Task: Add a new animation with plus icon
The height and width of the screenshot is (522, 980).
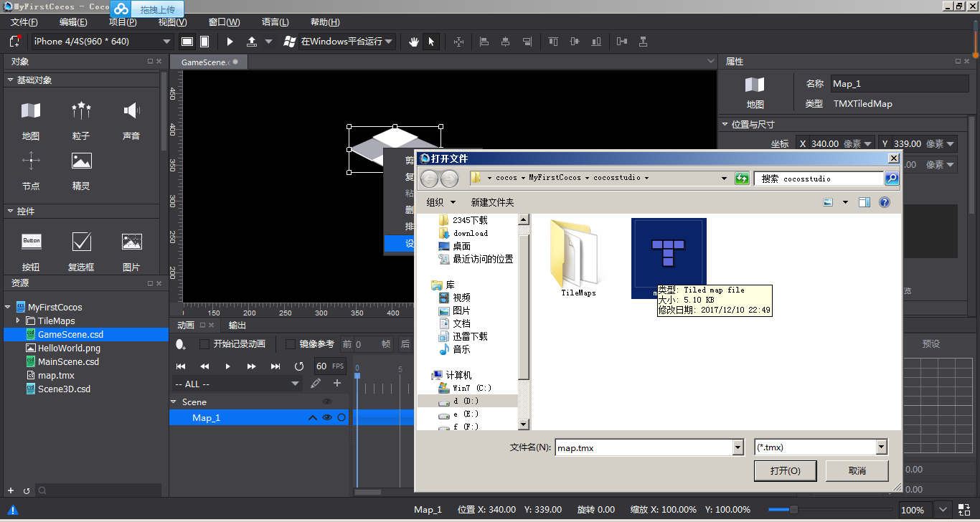Action: [337, 384]
